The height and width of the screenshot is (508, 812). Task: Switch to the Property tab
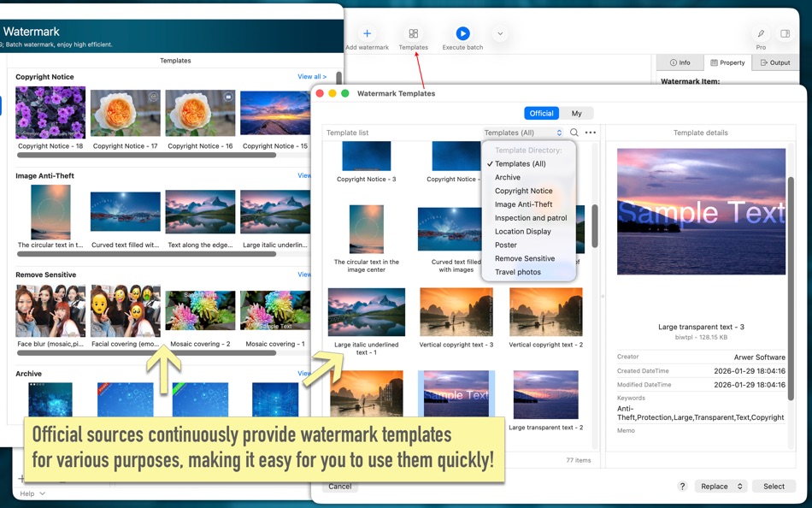tap(727, 62)
